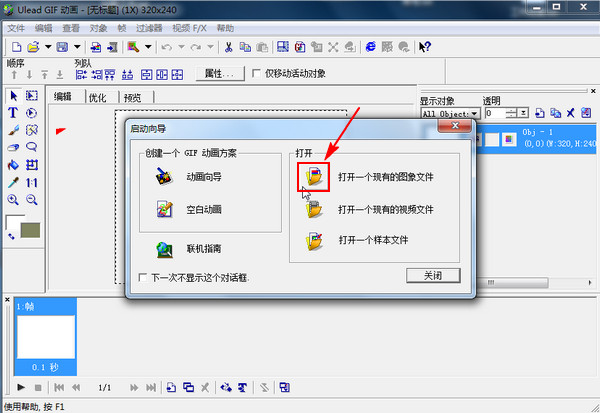Click the olive background color swatch
This screenshot has width=600, height=413.
[x=30, y=230]
